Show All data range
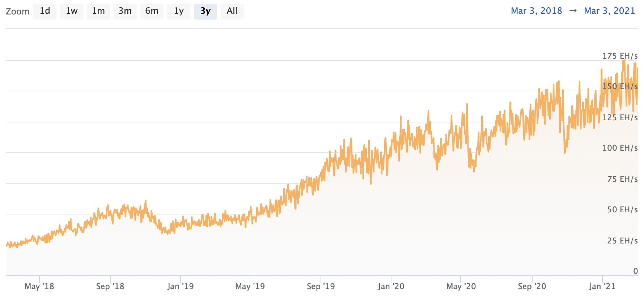 click(x=232, y=11)
